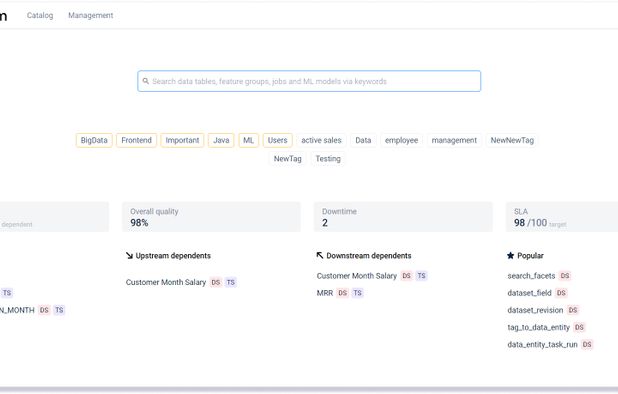
Task: Select the active sales tag
Action: 321,140
